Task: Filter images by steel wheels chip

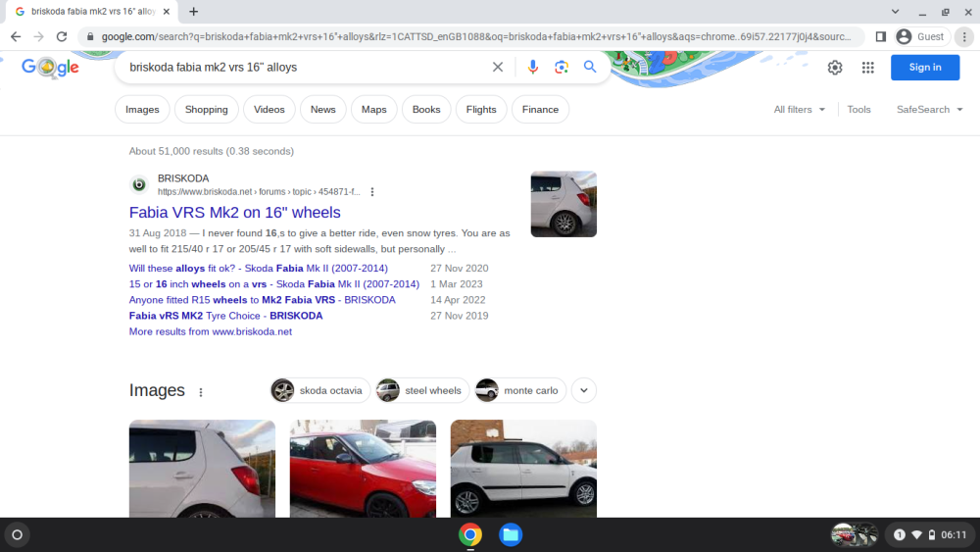Action: point(422,390)
